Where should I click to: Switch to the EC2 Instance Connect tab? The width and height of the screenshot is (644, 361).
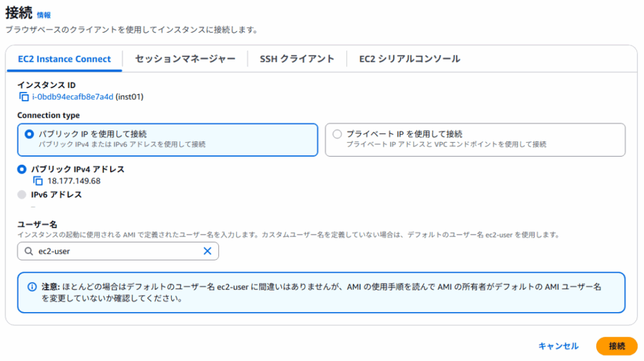click(x=64, y=59)
